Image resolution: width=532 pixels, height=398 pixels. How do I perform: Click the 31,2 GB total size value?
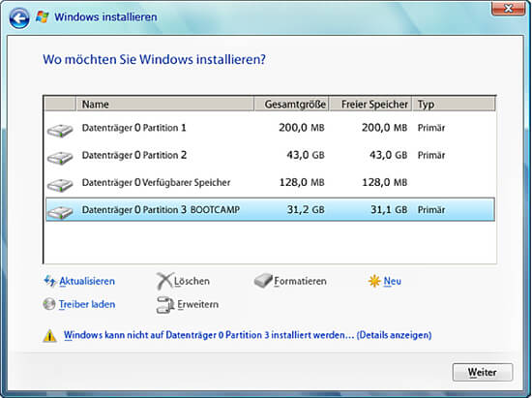click(306, 209)
